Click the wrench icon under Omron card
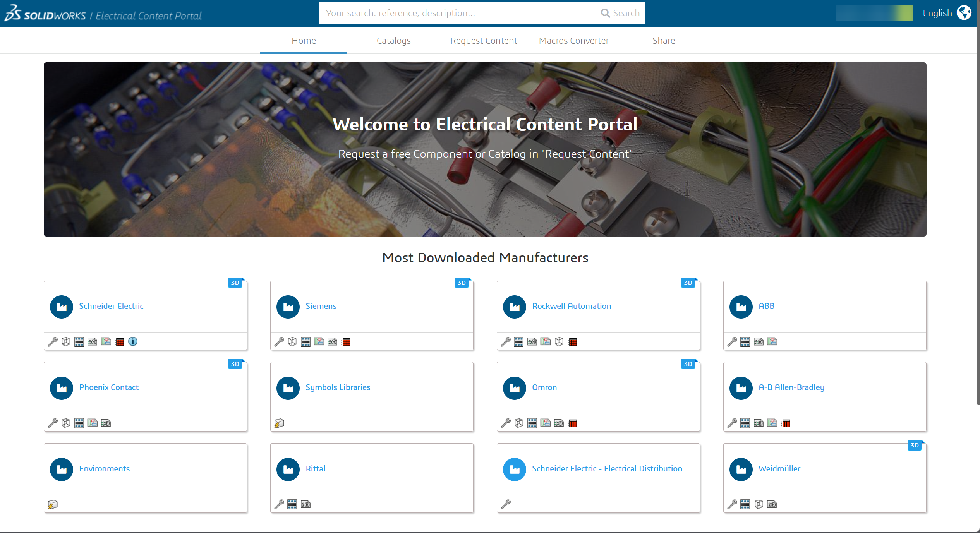Image resolution: width=980 pixels, height=533 pixels. coord(506,423)
